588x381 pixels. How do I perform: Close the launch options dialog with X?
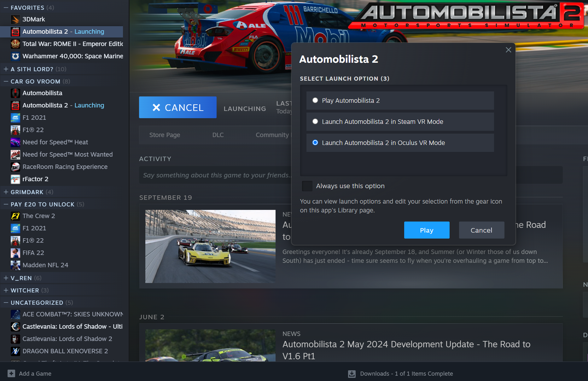pos(508,50)
